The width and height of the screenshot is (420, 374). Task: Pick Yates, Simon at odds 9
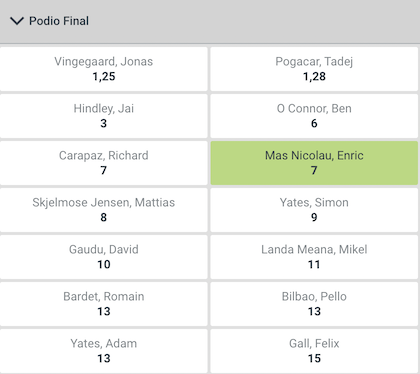[x=314, y=210]
